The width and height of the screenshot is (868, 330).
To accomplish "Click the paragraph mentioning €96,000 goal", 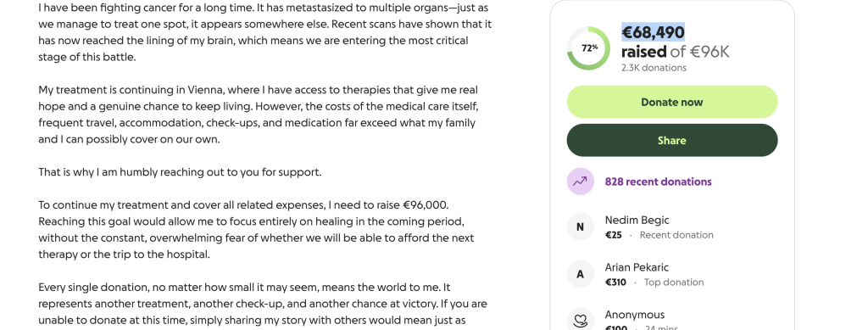I will pyautogui.click(x=256, y=230).
